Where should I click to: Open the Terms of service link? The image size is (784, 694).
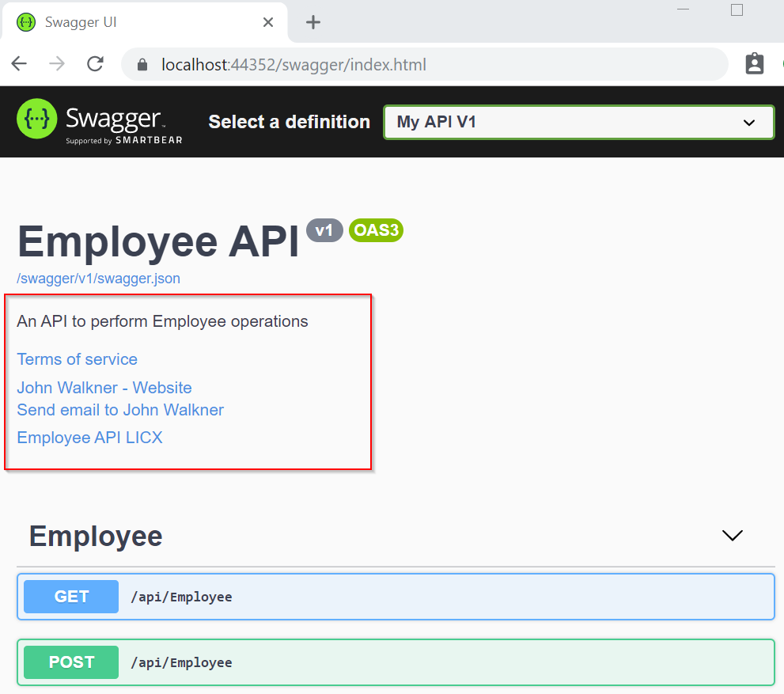[x=77, y=359]
